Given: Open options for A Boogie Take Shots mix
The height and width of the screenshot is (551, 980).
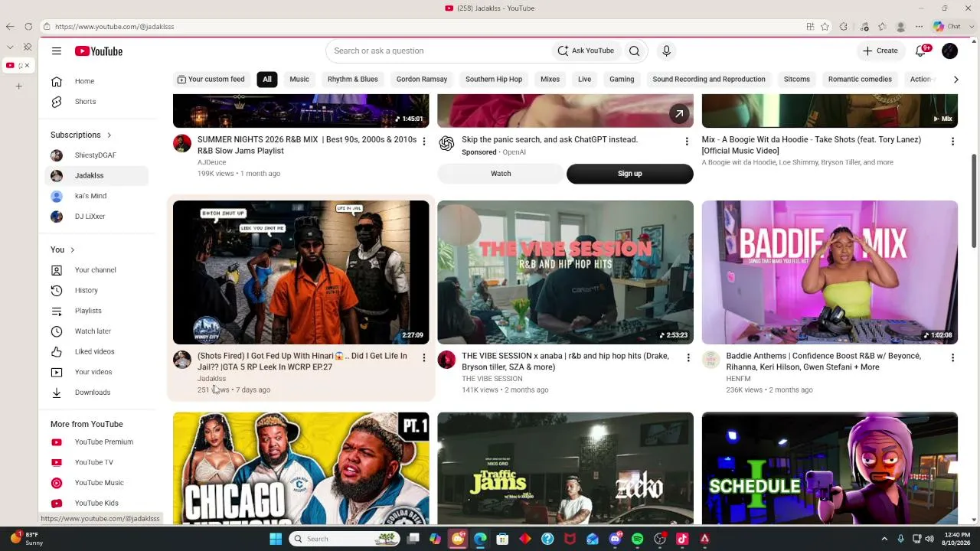Looking at the screenshot, I should [952, 142].
